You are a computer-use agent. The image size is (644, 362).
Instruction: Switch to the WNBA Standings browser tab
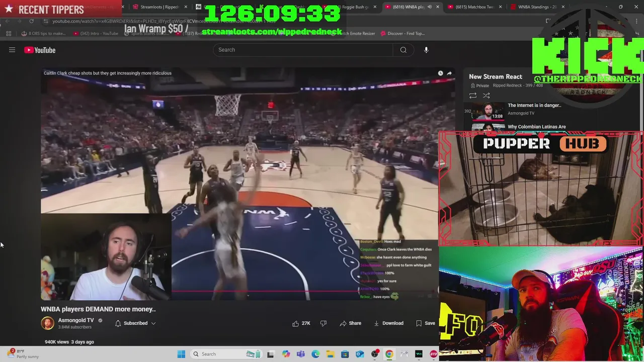(536, 7)
